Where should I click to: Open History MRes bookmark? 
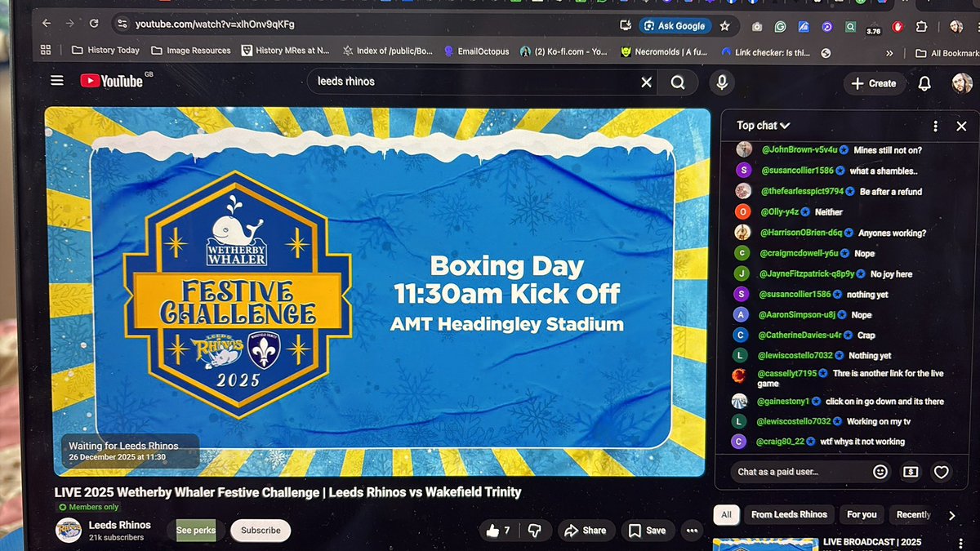(x=286, y=50)
